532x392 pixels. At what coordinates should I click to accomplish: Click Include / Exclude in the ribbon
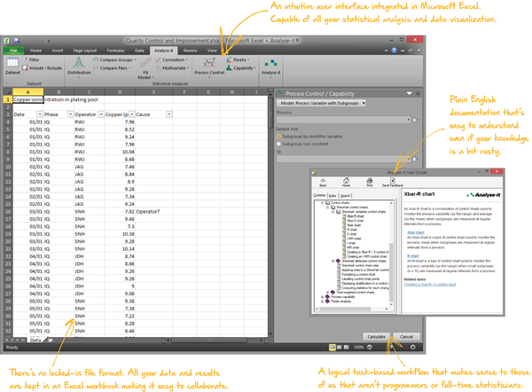click(42, 68)
